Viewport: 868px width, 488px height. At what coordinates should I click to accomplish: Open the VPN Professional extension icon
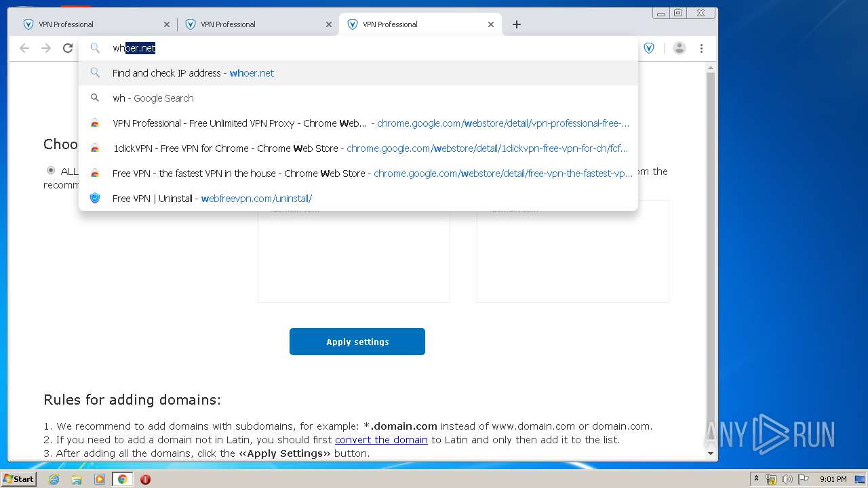(x=649, y=48)
